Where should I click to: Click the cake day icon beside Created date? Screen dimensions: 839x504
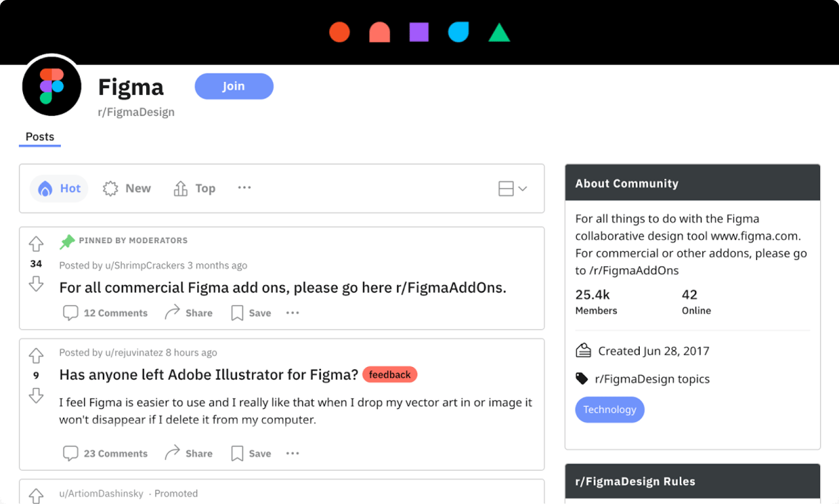click(x=583, y=351)
